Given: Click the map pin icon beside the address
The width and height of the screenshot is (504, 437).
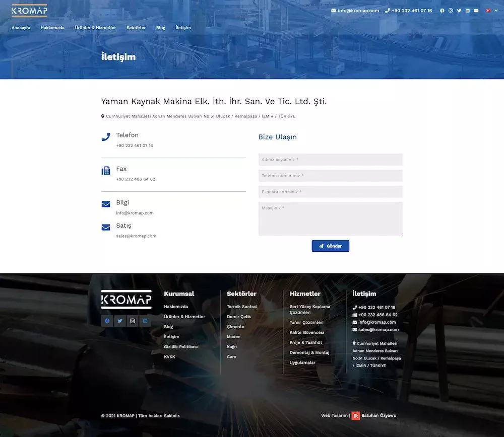Looking at the screenshot, I should point(103,116).
